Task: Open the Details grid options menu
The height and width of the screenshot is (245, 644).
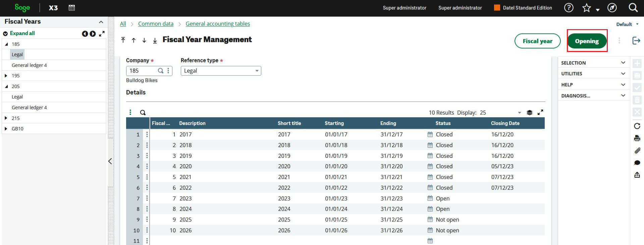Action: [x=130, y=112]
